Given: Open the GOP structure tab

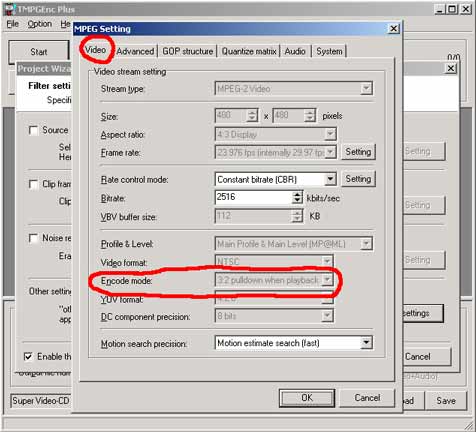Looking at the screenshot, I should click(188, 51).
